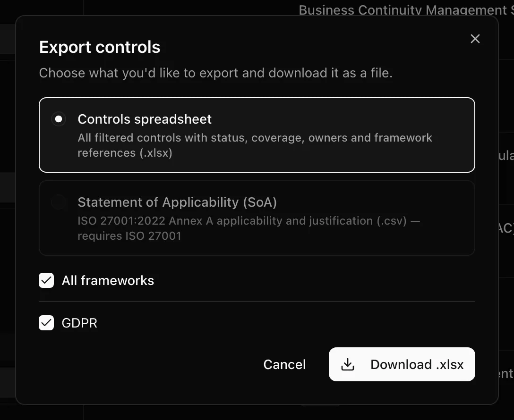Viewport: 514px width, 420px height.
Task: Click the 'Export controls' dialog heading
Action: point(100,47)
